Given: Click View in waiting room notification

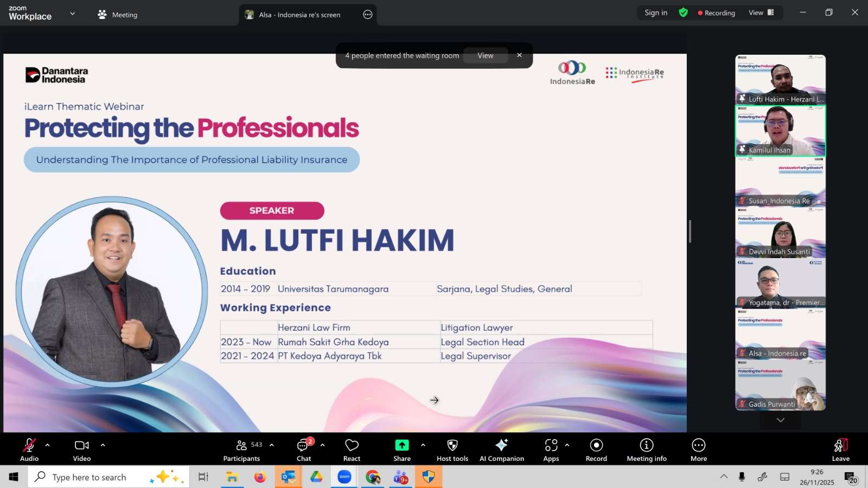Looking at the screenshot, I should [485, 55].
